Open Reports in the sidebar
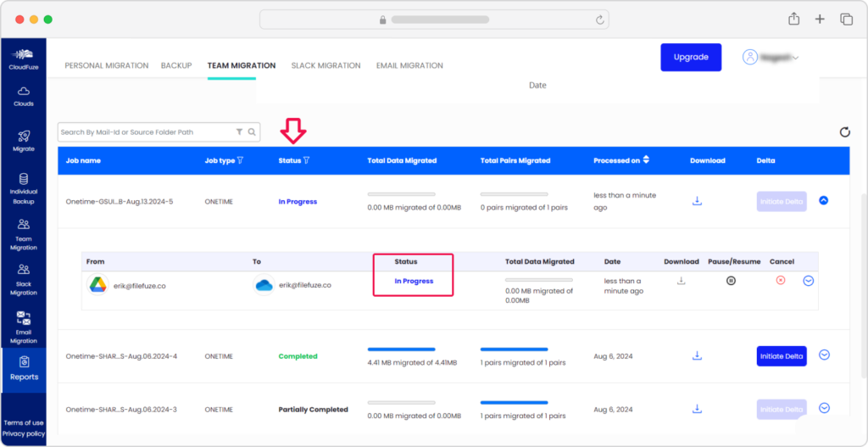The image size is (868, 447). pos(24,370)
